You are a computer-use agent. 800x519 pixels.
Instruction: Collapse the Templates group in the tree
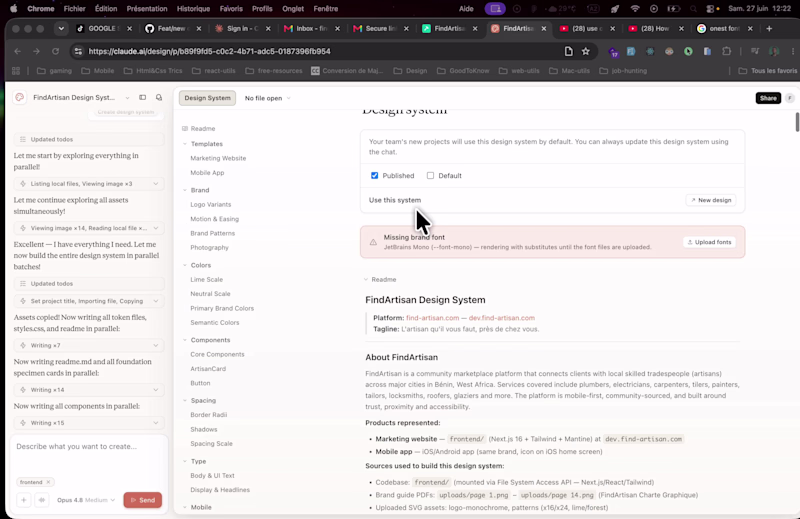tap(185, 144)
